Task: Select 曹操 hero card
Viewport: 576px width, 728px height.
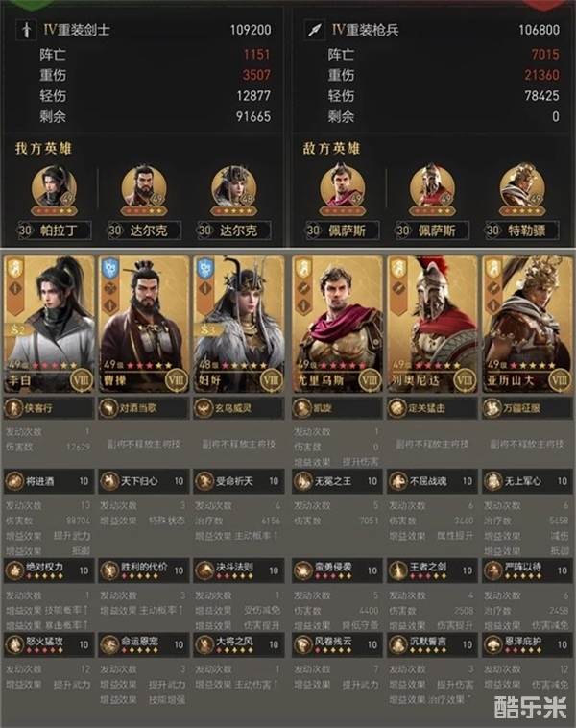Action: [144, 324]
